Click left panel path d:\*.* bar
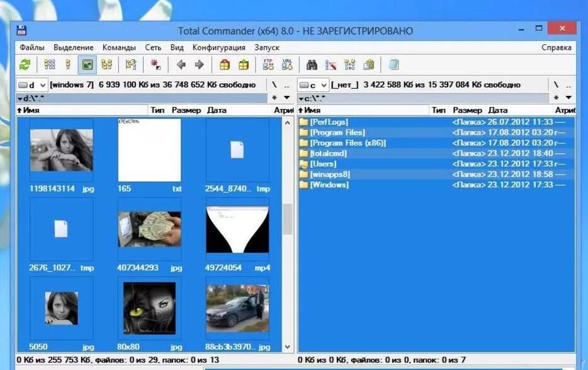Screen dimensions: 588x370 click(x=142, y=98)
